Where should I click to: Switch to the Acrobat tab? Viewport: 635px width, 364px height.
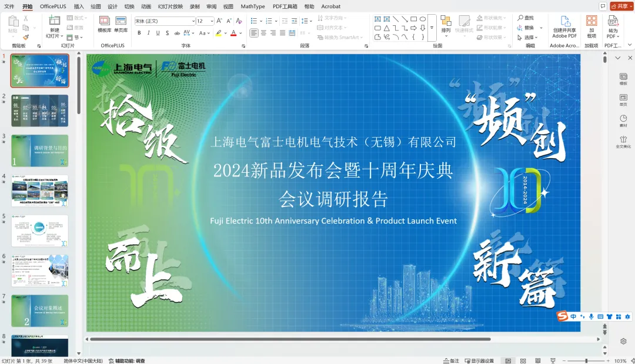coord(331,6)
